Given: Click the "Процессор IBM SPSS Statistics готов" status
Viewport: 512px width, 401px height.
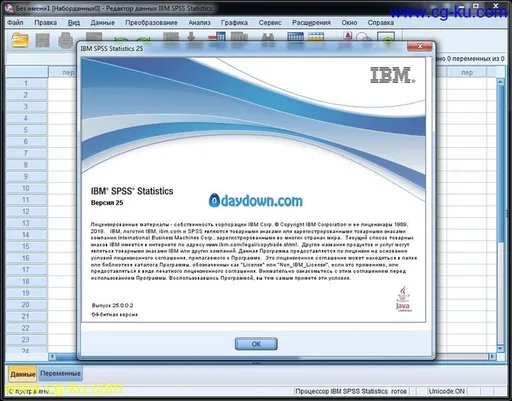Looking at the screenshot, I should [x=351, y=391].
